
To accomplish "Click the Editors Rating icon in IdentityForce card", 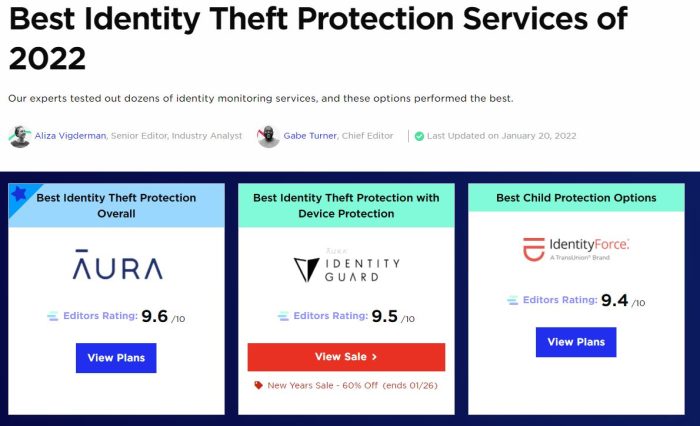I will click(x=513, y=299).
